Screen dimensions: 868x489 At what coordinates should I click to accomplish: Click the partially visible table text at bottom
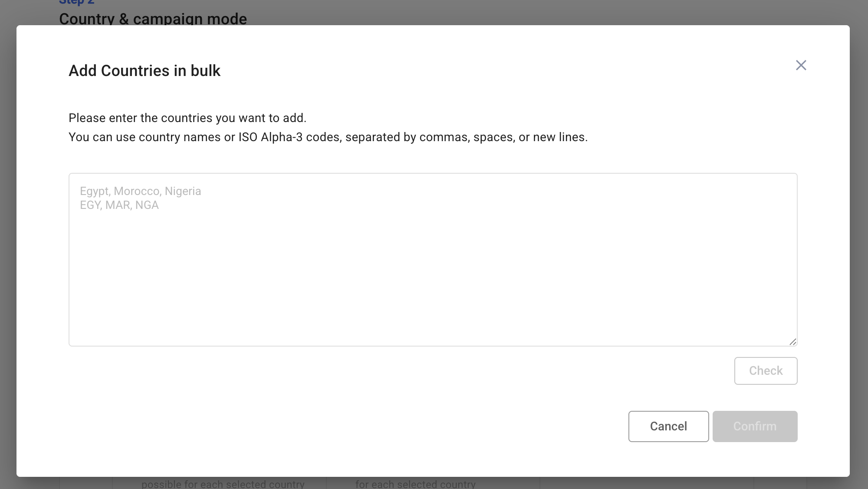223,484
